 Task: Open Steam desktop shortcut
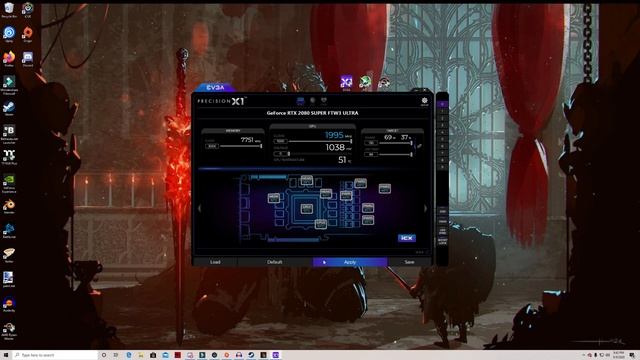click(9, 109)
